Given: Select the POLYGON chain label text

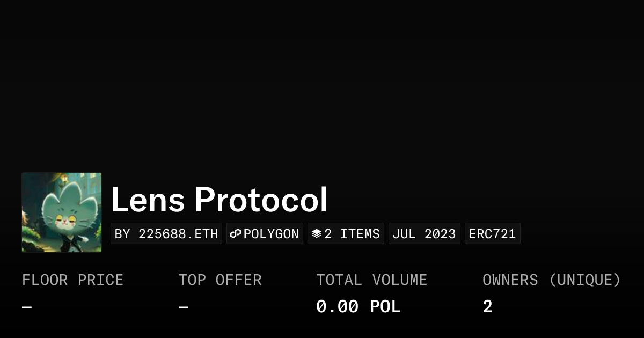Looking at the screenshot, I should 271,234.
